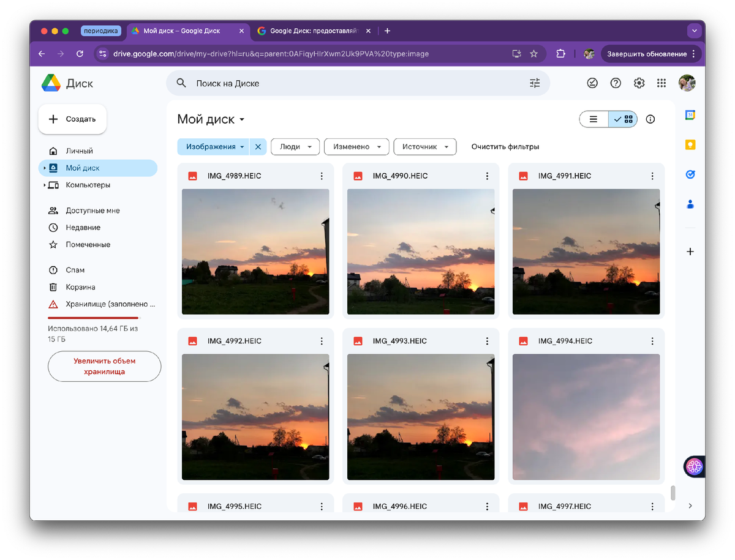Viewport: 735px width, 560px height.
Task: Open advanced search filter options icon
Action: [x=535, y=83]
